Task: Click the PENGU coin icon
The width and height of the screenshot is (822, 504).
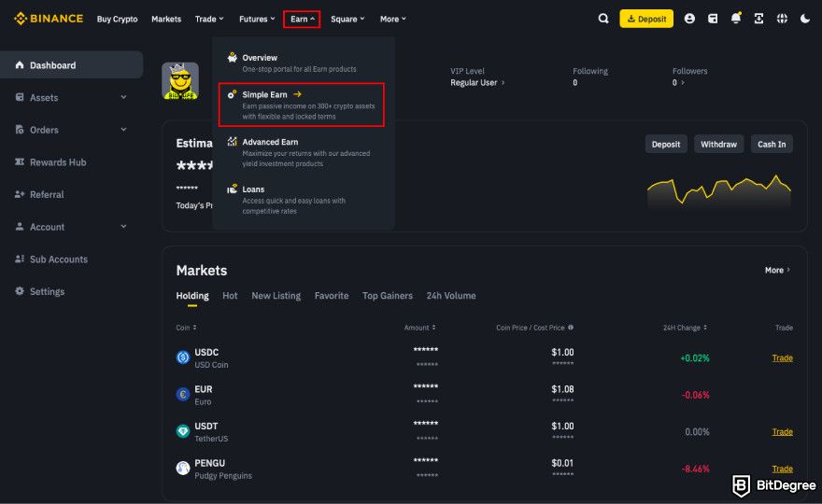Action: tap(183, 468)
